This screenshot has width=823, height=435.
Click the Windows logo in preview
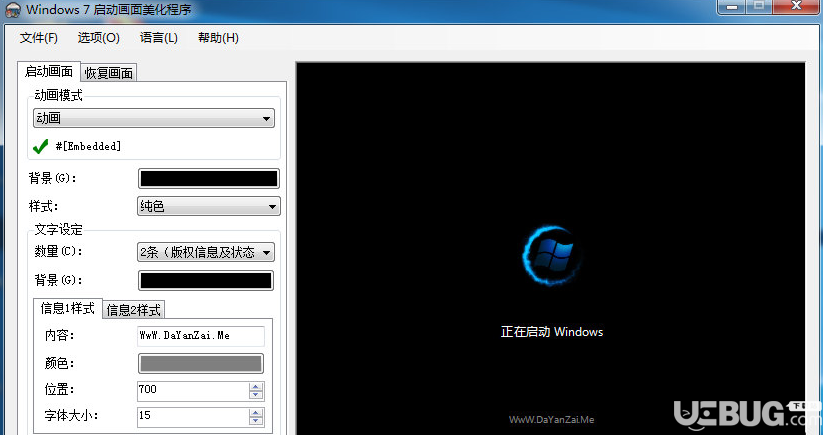[x=552, y=256]
